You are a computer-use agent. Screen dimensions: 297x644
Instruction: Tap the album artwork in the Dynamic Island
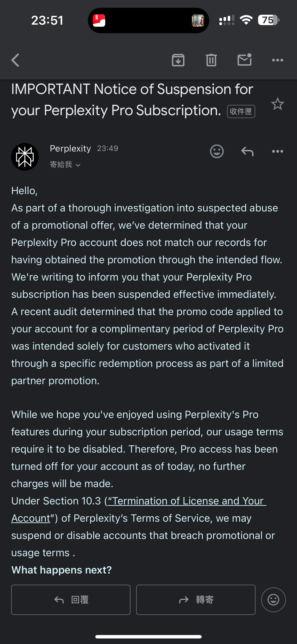click(x=198, y=20)
